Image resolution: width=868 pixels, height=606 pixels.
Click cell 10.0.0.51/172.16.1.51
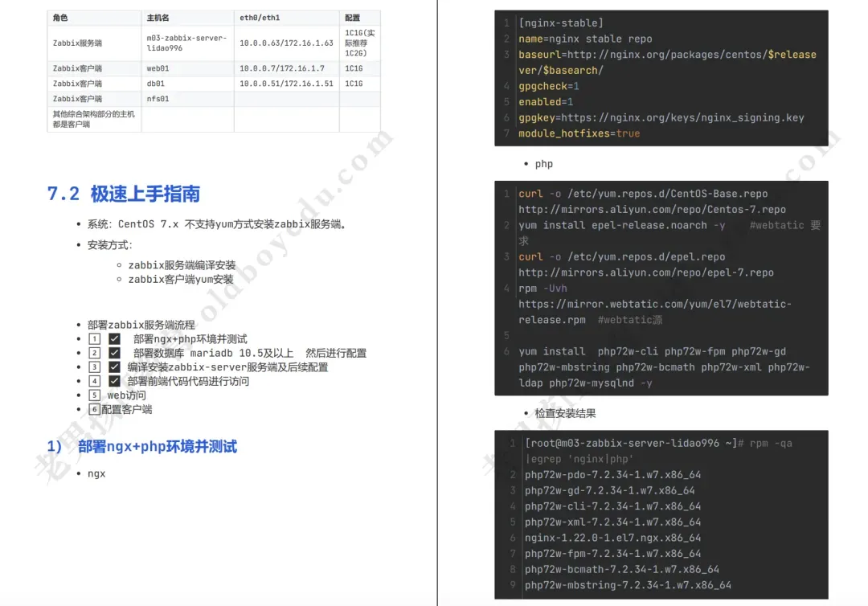(x=286, y=84)
